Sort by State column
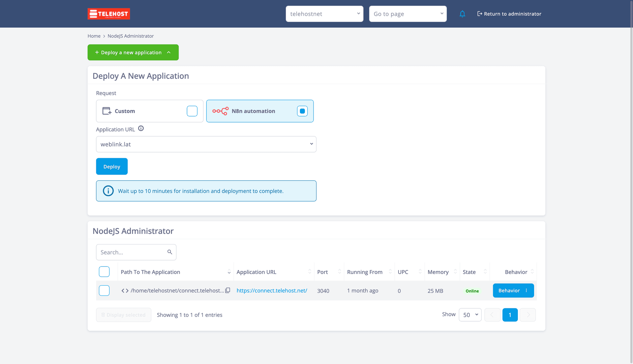633x364 pixels. pos(485,272)
